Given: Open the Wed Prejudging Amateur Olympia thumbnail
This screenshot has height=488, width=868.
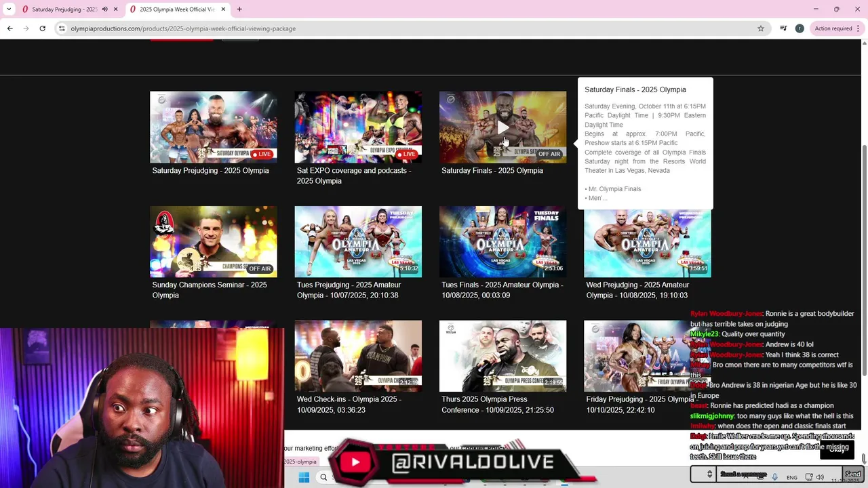Looking at the screenshot, I should tap(648, 242).
